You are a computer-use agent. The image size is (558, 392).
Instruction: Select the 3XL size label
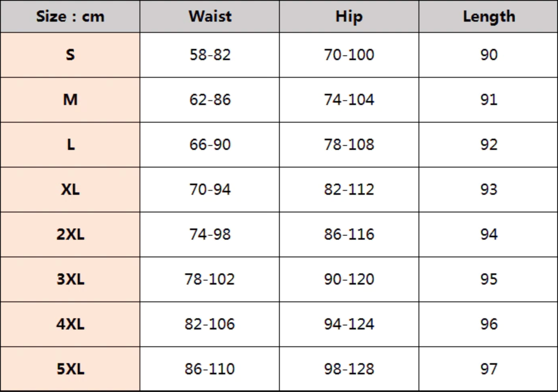70,279
